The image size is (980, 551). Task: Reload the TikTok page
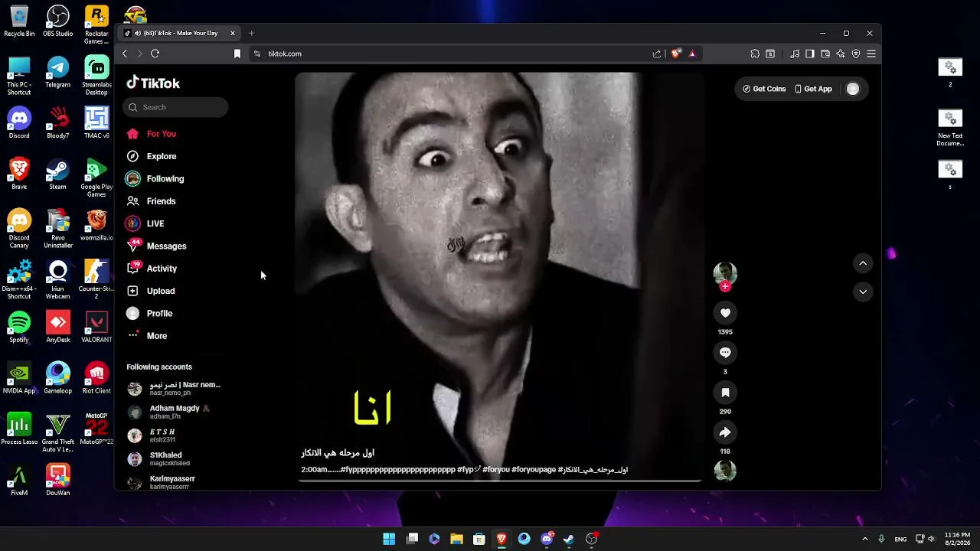tap(155, 54)
